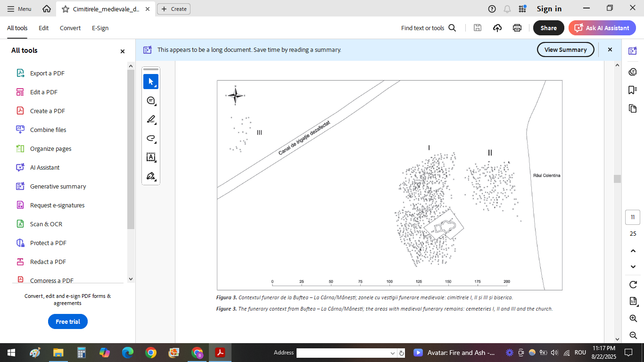The image size is (644, 362).
Task: Activate the highlighter pen tool
Action: coord(151,119)
